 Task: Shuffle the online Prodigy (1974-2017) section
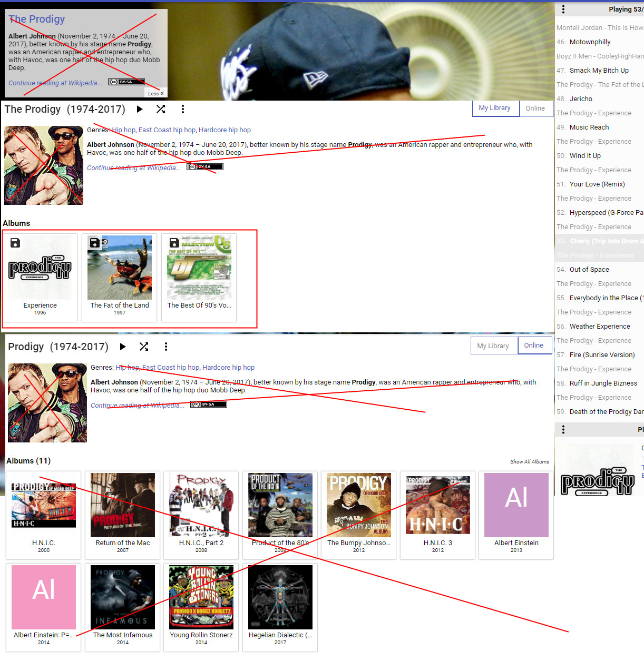coord(144,347)
